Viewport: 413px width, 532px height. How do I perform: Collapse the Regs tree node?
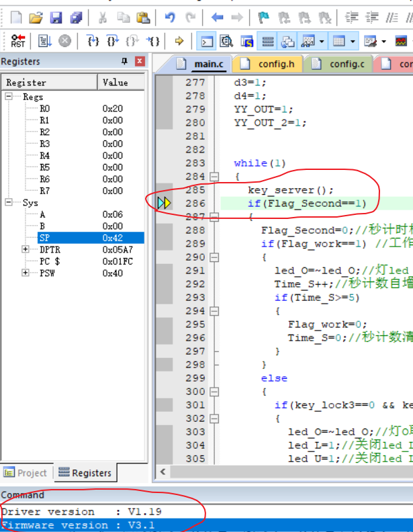point(9,97)
